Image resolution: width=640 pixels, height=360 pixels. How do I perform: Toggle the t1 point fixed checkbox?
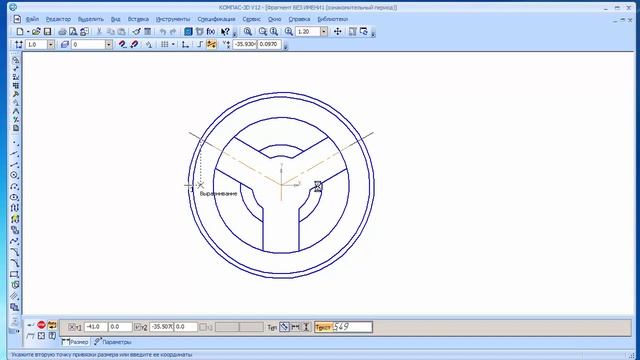71,327
